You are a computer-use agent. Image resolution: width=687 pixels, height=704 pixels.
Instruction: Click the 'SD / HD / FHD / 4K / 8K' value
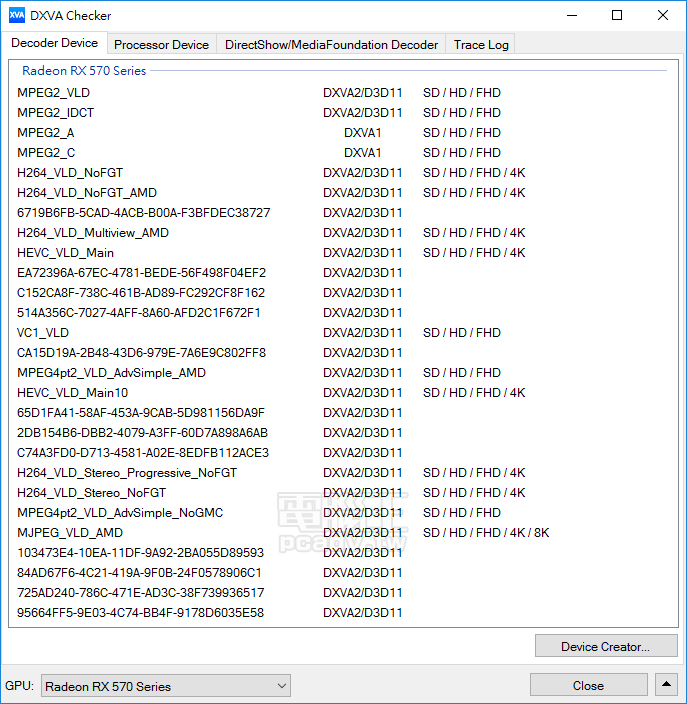(486, 533)
